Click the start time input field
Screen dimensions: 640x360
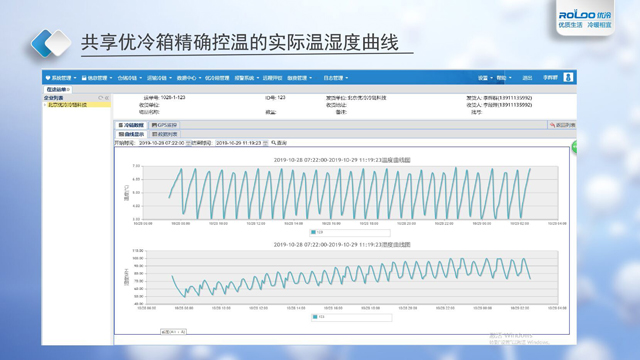coord(162,143)
